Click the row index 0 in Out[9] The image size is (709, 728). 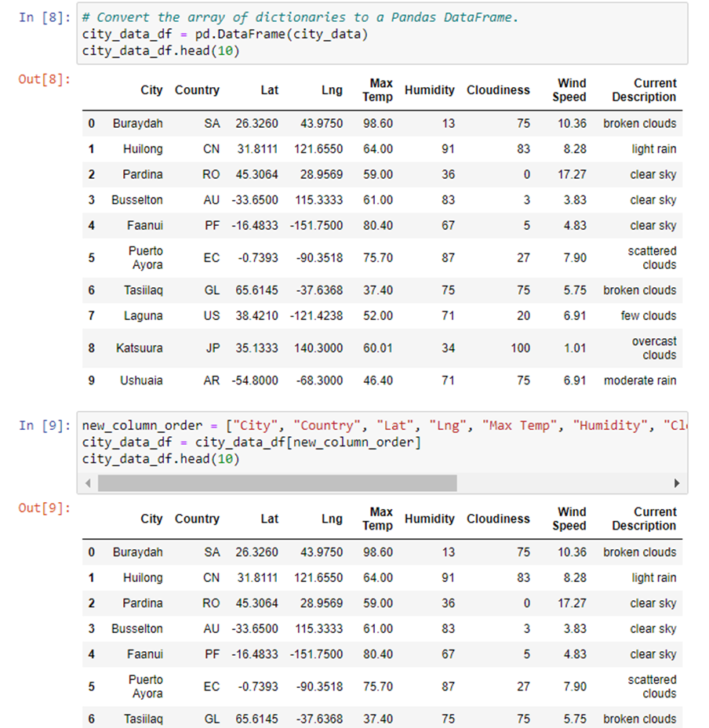tap(91, 551)
